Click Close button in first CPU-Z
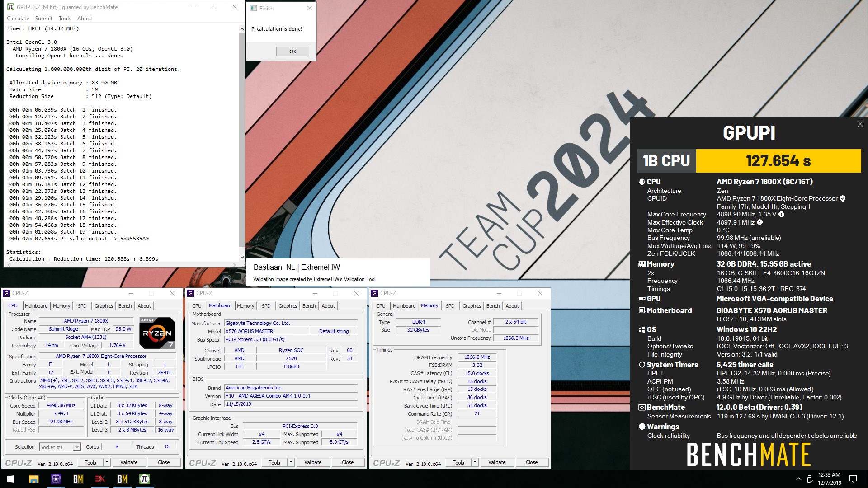Viewport: 868px width, 488px height. 164,462
